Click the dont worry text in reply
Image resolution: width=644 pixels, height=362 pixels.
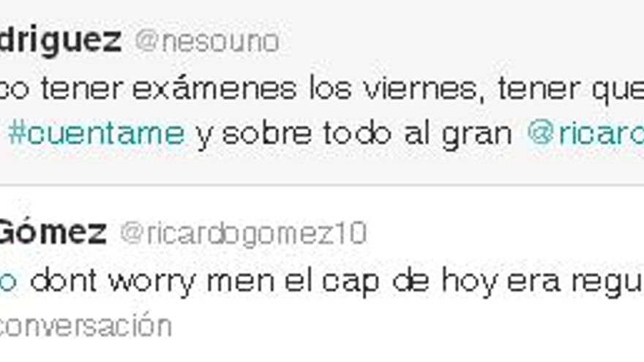tap(113, 282)
